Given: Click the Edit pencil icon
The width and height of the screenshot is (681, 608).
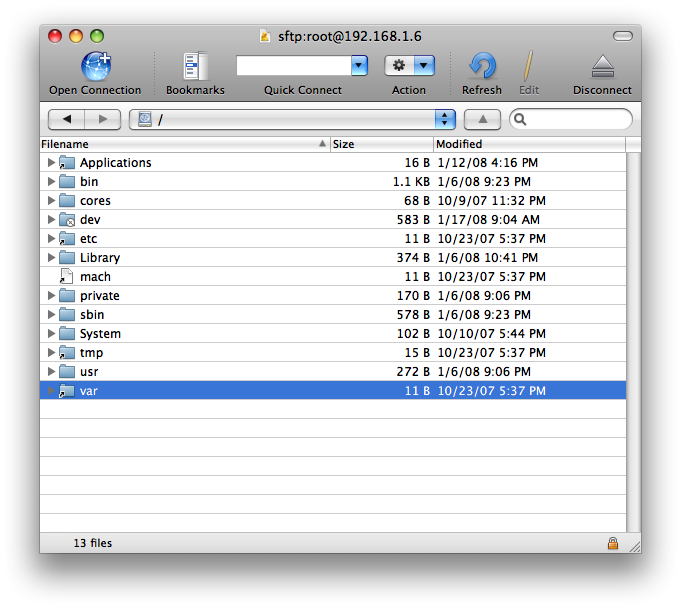Looking at the screenshot, I should pyautogui.click(x=528, y=66).
